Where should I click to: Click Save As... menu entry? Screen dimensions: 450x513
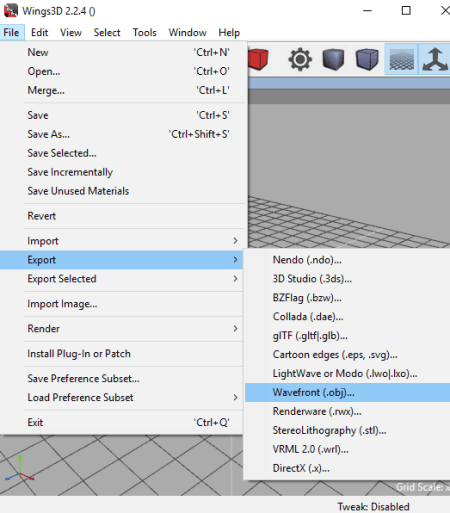pos(123,134)
